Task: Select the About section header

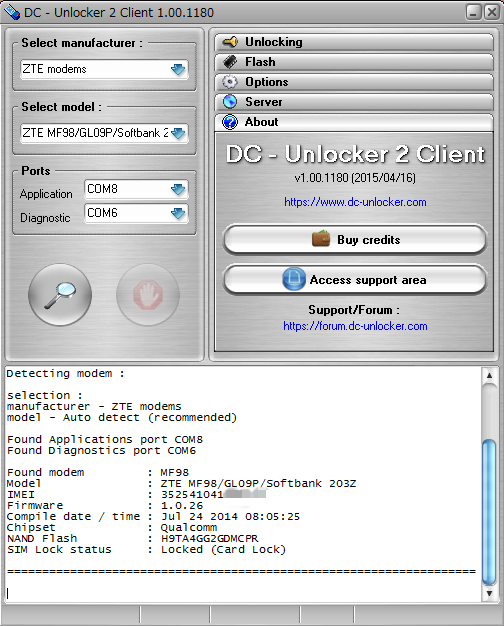Action: coord(354,122)
